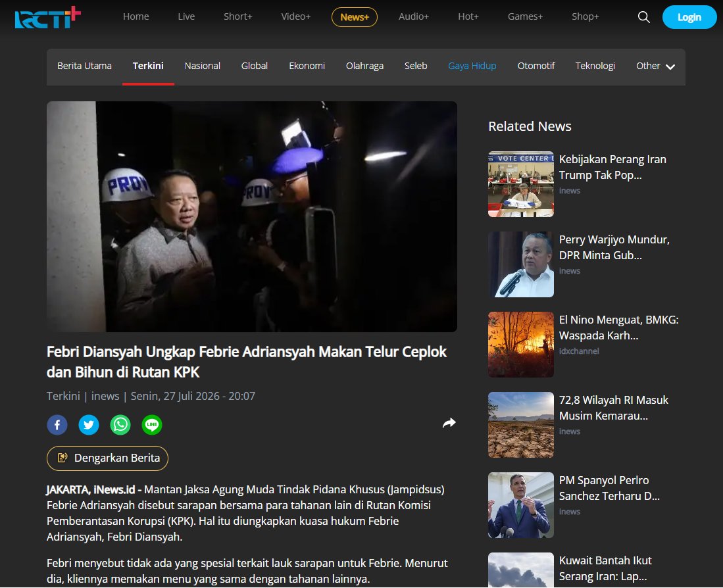The height and width of the screenshot is (588, 723).
Task: Click Terkini label under headline
Action: point(63,397)
